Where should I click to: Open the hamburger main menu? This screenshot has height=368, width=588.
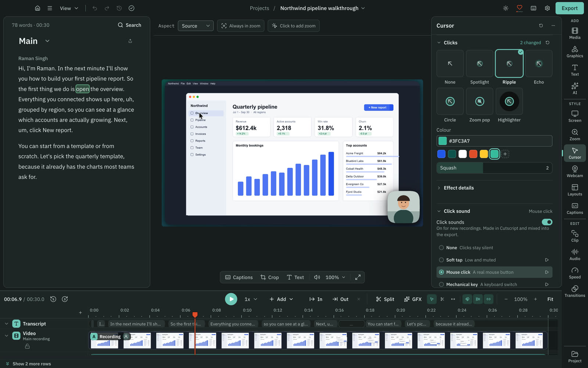[x=50, y=8]
